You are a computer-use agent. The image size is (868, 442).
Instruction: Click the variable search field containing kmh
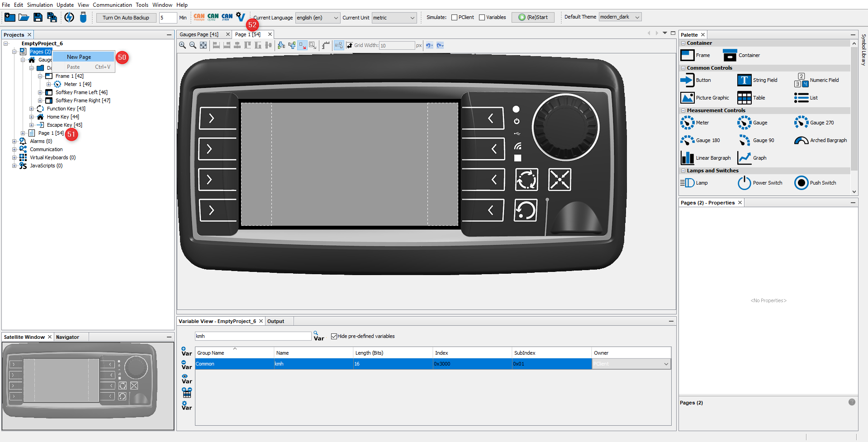point(253,336)
